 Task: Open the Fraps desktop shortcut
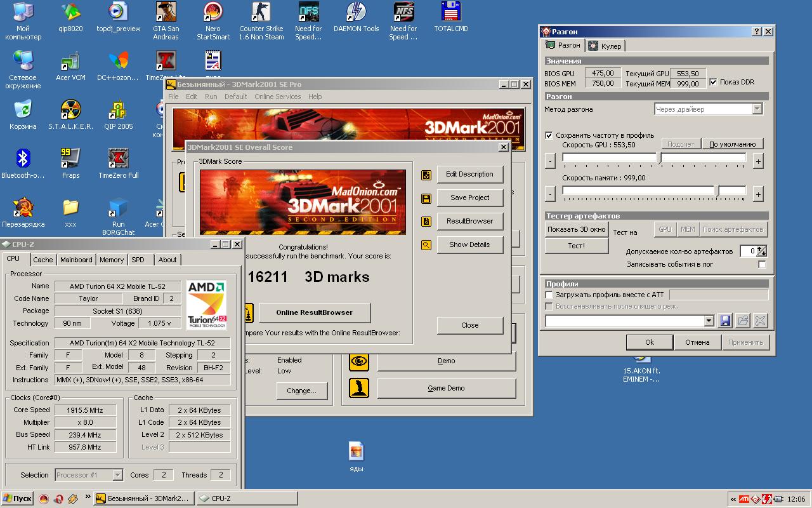point(70,158)
